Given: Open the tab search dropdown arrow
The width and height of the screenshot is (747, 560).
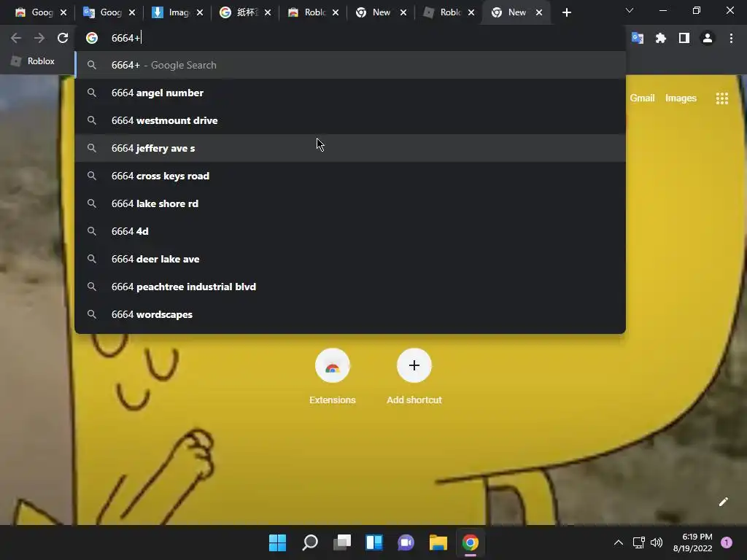Looking at the screenshot, I should point(630,10).
